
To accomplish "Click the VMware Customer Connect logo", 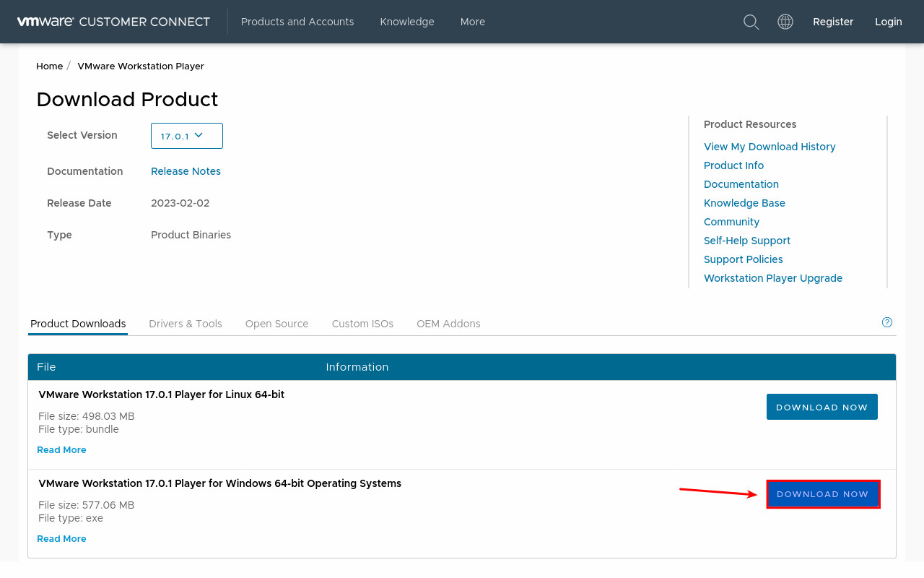I will click(113, 22).
